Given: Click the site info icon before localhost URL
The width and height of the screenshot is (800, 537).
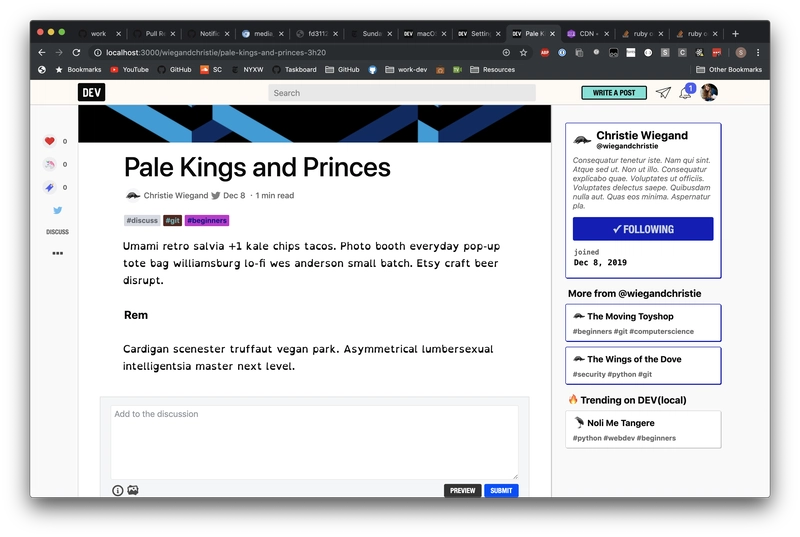Looking at the screenshot, I should pyautogui.click(x=97, y=53).
